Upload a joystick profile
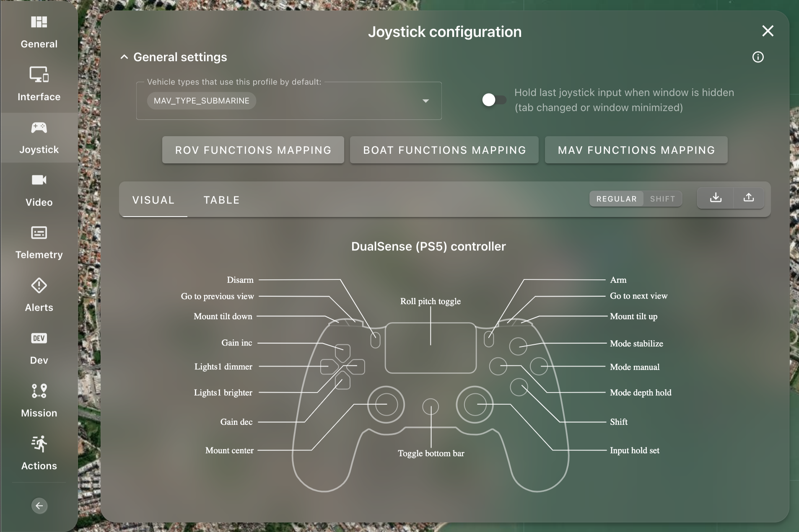This screenshot has height=532, width=799. click(x=749, y=198)
